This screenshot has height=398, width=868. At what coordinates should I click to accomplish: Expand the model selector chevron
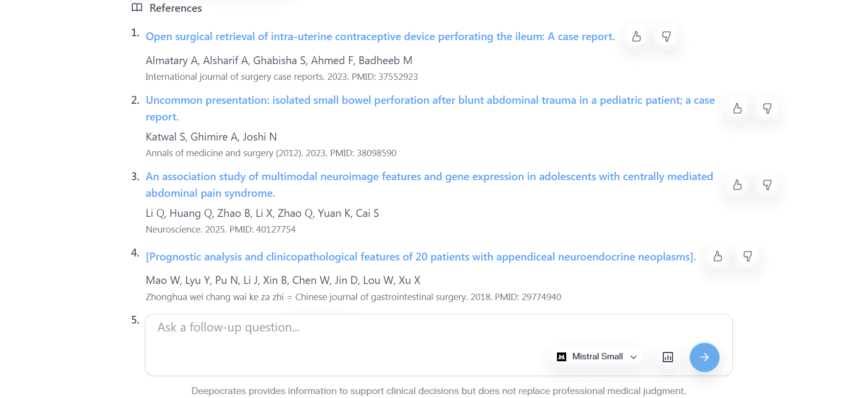pos(634,357)
